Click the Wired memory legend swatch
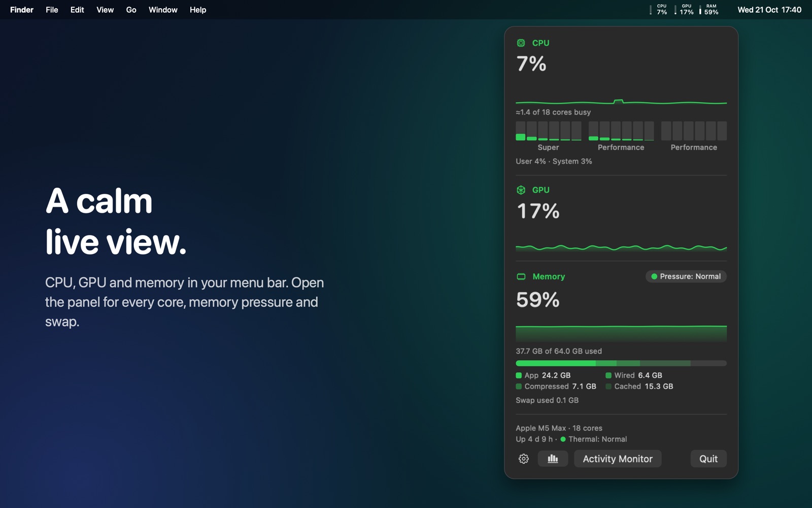Viewport: 812px width, 508px height. [608, 375]
